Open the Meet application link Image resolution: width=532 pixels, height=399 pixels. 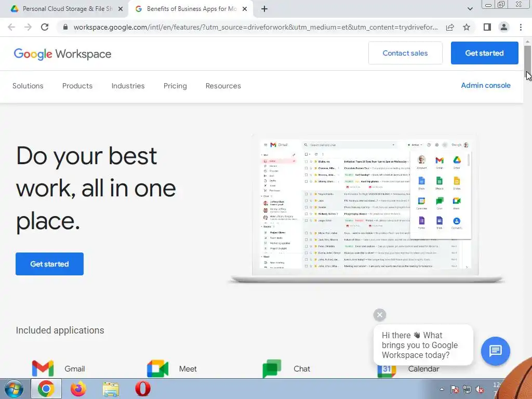tap(188, 369)
